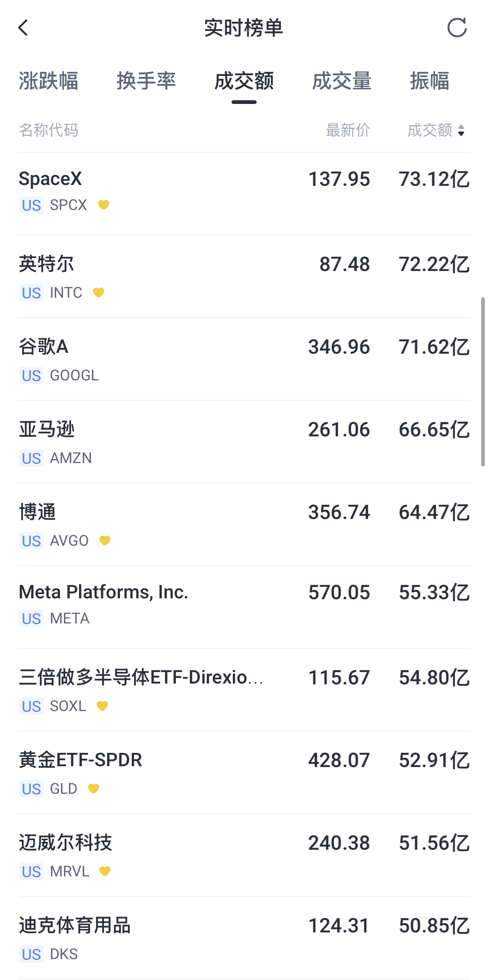Switch to the 换手率 tab

point(146,81)
